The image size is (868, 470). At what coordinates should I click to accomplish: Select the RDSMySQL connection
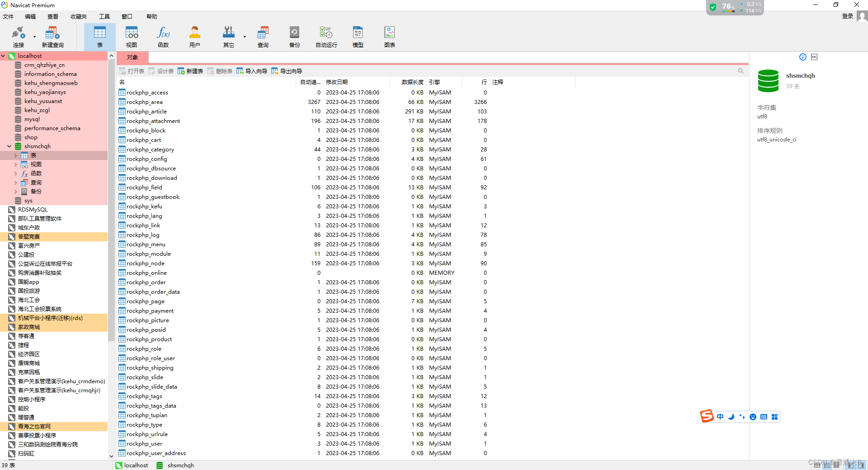click(33, 210)
